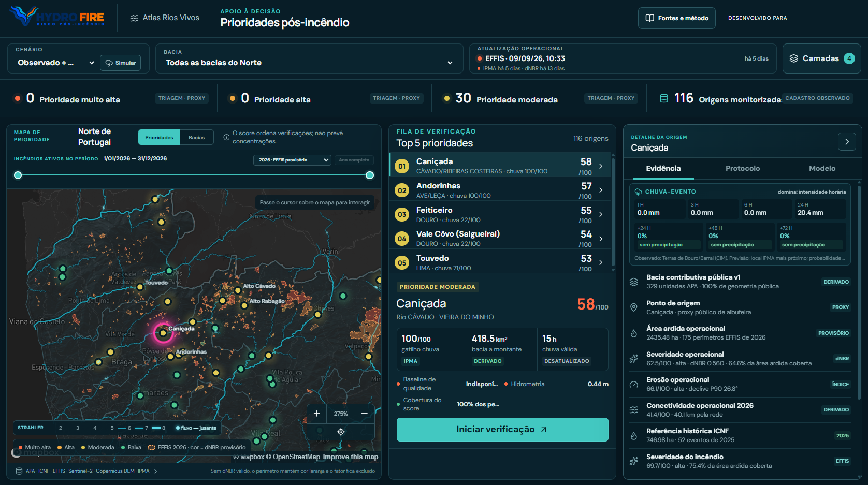Click the Origens monitorizadas database icon
Image resolution: width=868 pixels, height=485 pixels.
664,98
